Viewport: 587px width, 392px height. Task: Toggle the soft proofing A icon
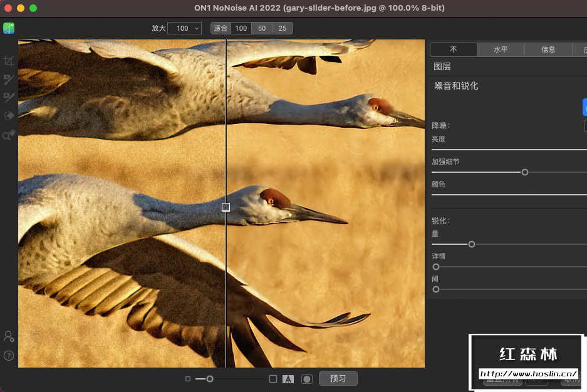288,379
